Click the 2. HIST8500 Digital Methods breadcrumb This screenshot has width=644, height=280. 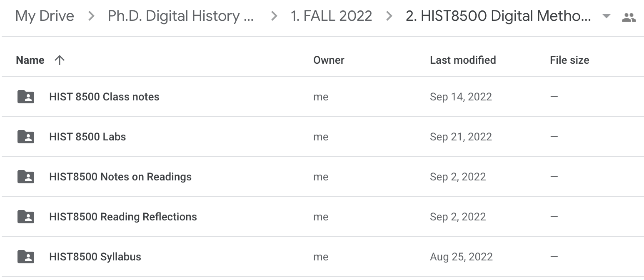click(x=498, y=16)
